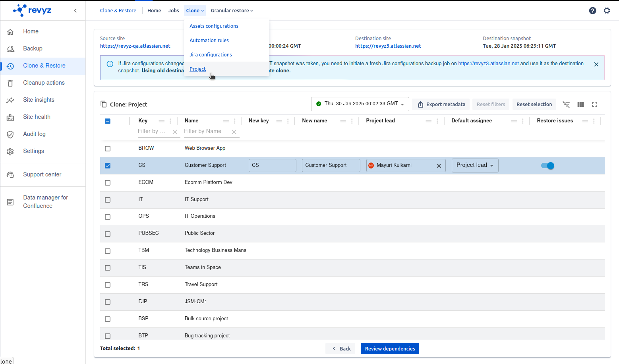Screen dimensions: 619x364
Task: Select the BROW project checkbox
Action: tap(108, 149)
